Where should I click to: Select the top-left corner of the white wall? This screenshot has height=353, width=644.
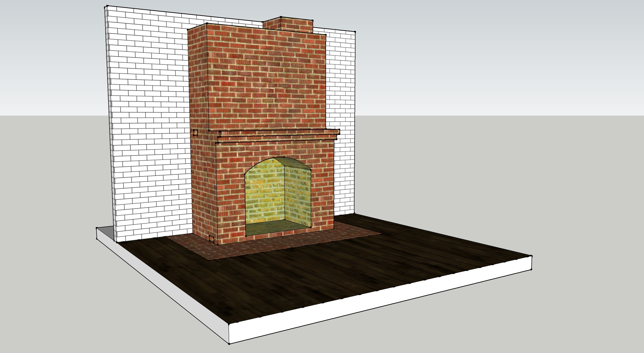click(x=106, y=7)
